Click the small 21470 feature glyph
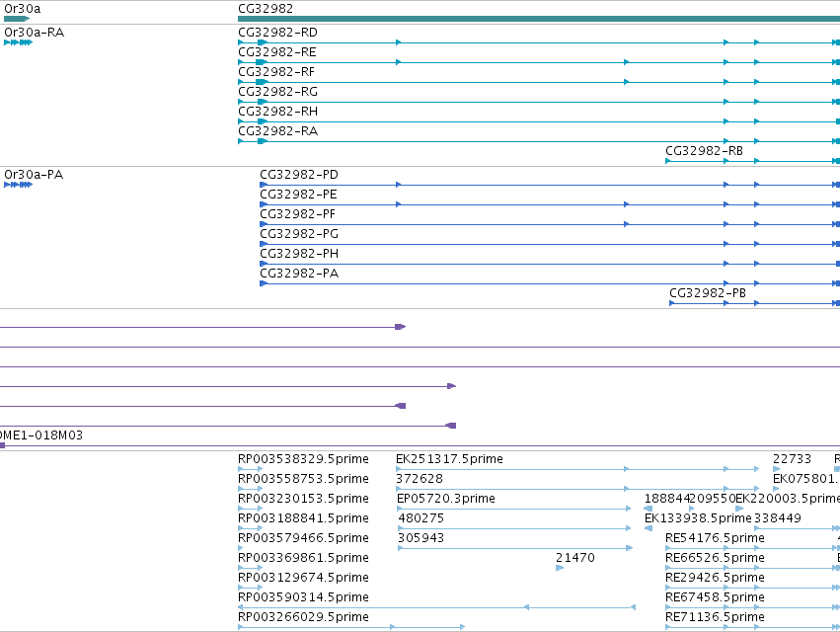The width and height of the screenshot is (840, 632). click(560, 568)
